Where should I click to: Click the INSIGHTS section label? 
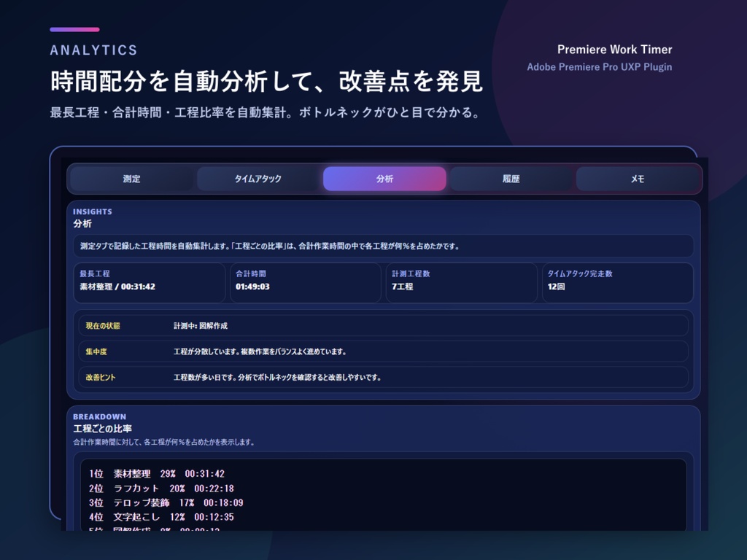pyautogui.click(x=93, y=211)
